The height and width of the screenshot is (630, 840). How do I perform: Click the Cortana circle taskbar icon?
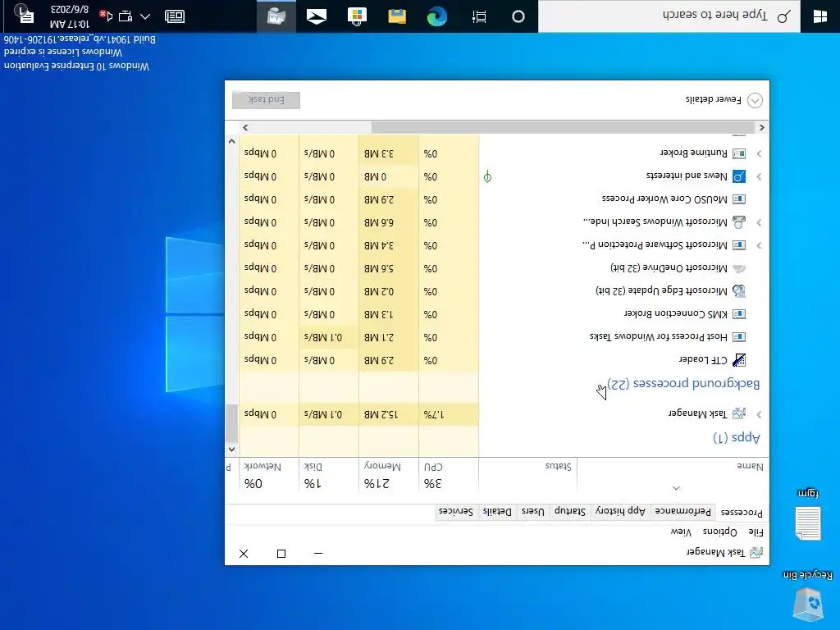tap(518, 16)
